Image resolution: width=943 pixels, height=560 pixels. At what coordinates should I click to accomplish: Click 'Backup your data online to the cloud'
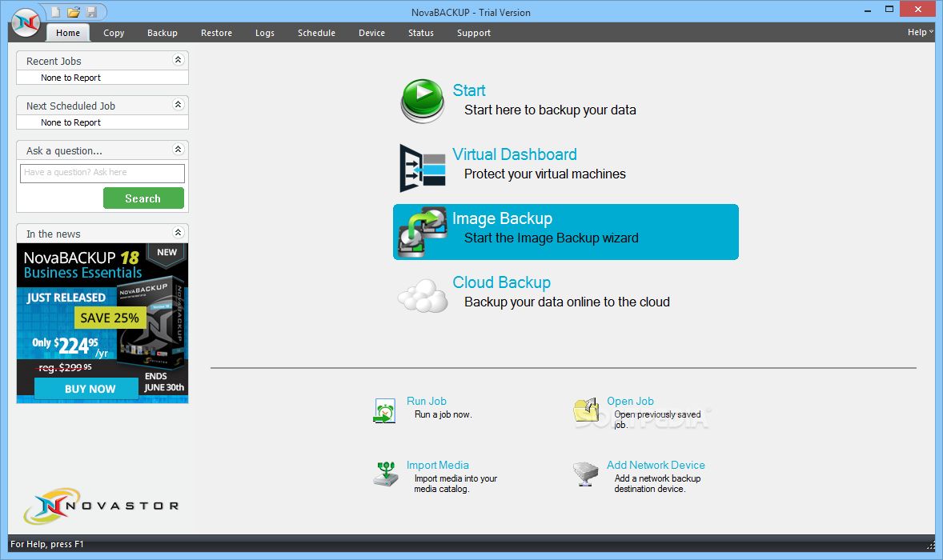(x=567, y=302)
